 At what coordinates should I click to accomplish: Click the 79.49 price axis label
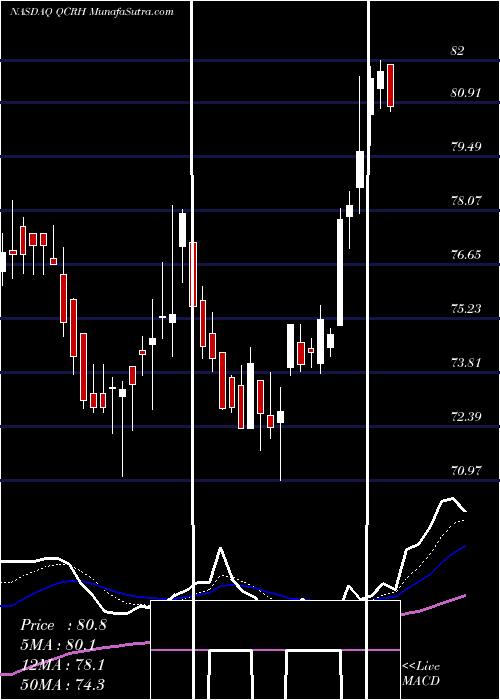pyautogui.click(x=466, y=146)
